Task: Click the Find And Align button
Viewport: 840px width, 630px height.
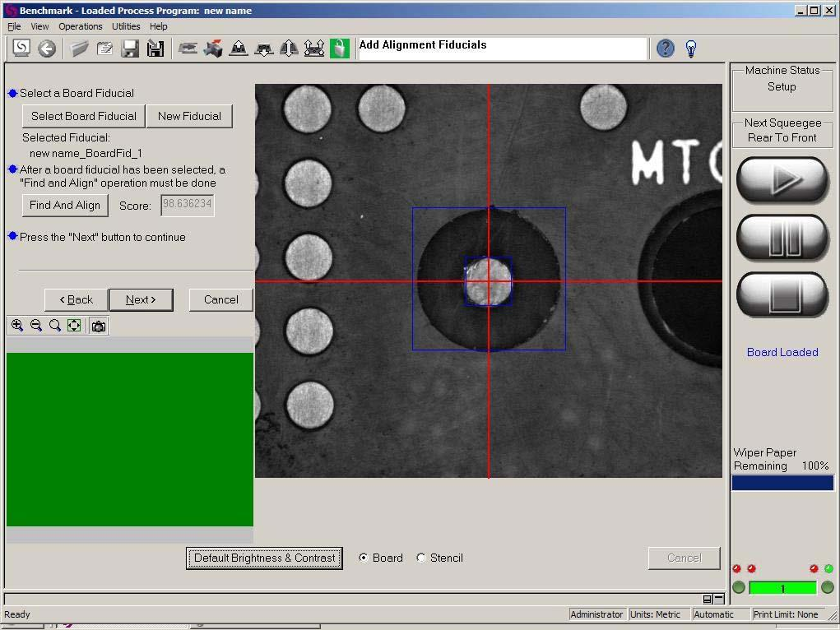Action: pos(65,205)
